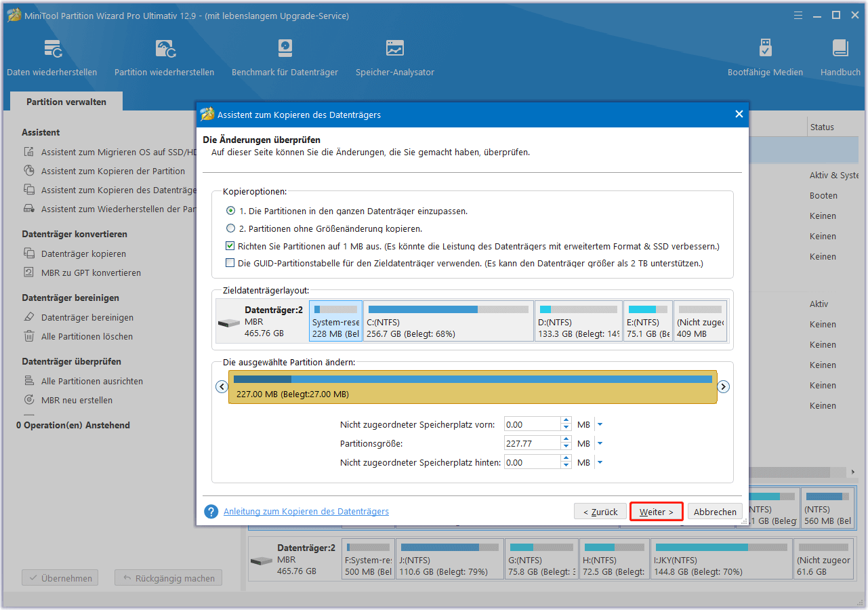Screen dimensions: 868x610
Task: Open Speicher-Analysator tool
Action: 395,58
